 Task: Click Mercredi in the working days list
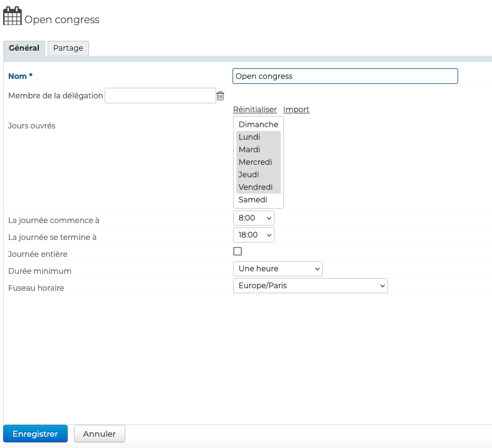[x=254, y=162]
